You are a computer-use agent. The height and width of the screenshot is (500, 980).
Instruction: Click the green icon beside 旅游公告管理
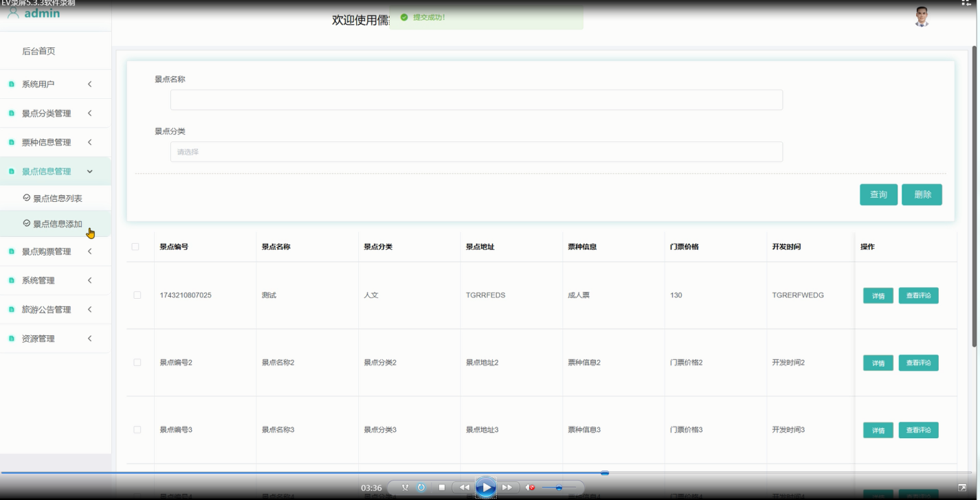(12, 310)
